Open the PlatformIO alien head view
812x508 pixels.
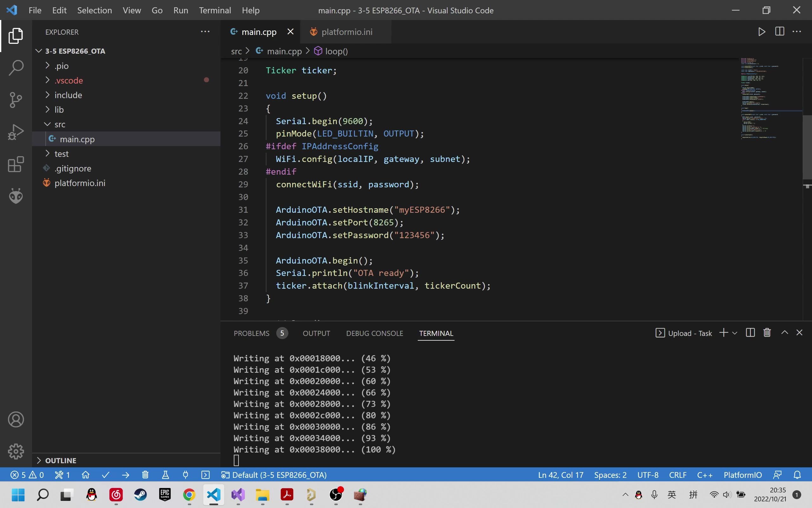(16, 196)
